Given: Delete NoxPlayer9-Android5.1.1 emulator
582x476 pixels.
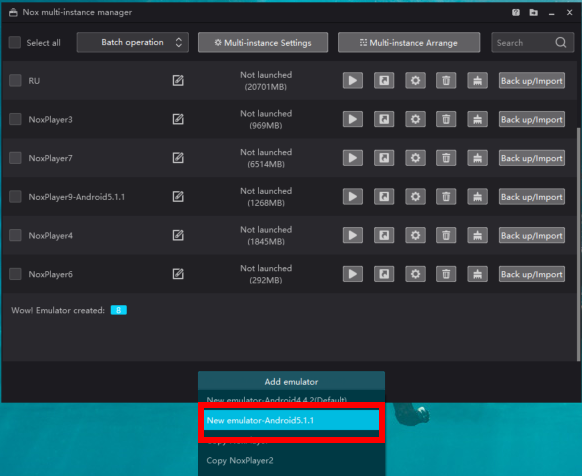Looking at the screenshot, I should tap(446, 196).
